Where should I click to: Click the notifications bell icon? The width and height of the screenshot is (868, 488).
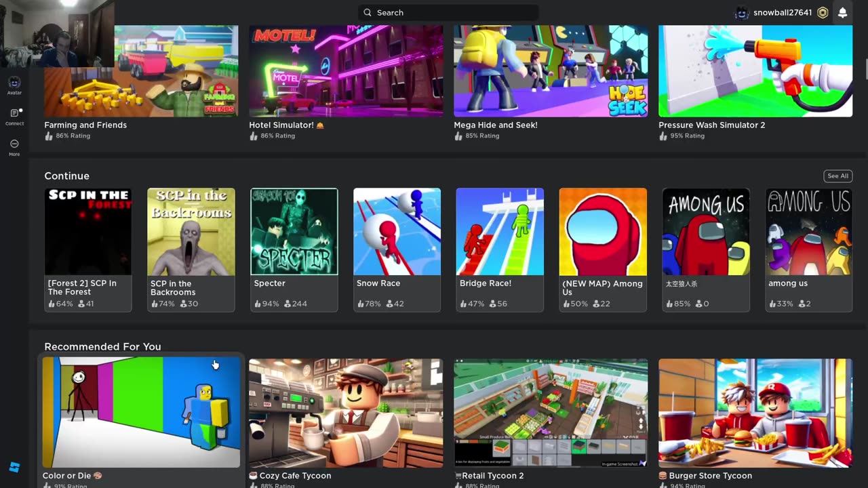[x=842, y=12]
